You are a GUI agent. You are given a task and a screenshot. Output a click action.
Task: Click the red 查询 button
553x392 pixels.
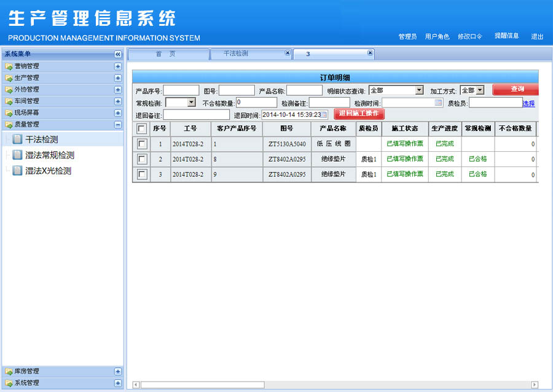pos(517,90)
